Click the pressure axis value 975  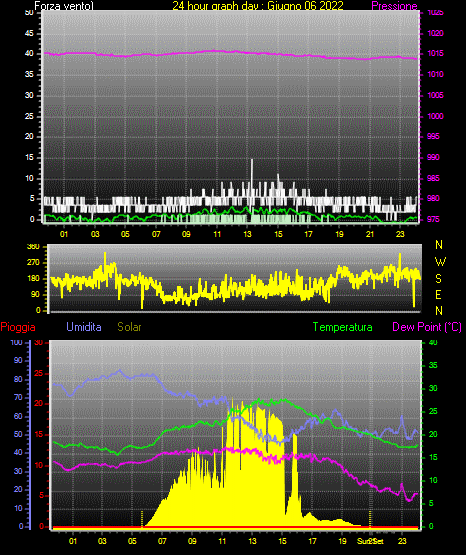click(x=433, y=219)
